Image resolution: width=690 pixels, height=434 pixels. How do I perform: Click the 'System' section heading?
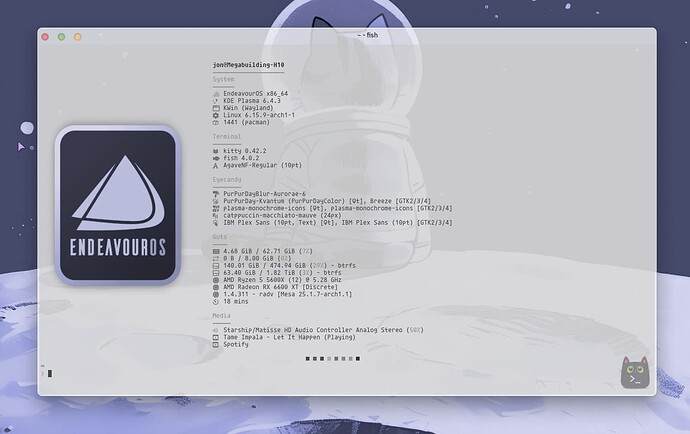click(x=224, y=79)
